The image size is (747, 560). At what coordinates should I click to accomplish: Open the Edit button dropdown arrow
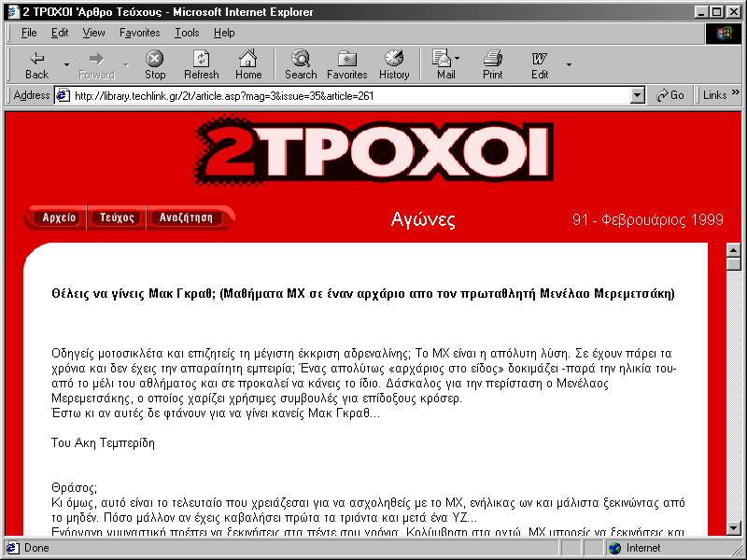(x=569, y=64)
